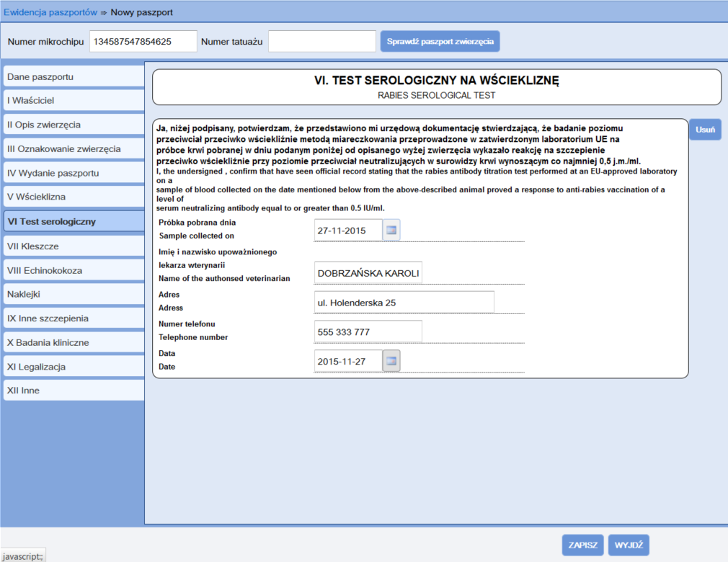Focus the empty Numer tatuażu field
This screenshot has height=562, width=728.
321,41
